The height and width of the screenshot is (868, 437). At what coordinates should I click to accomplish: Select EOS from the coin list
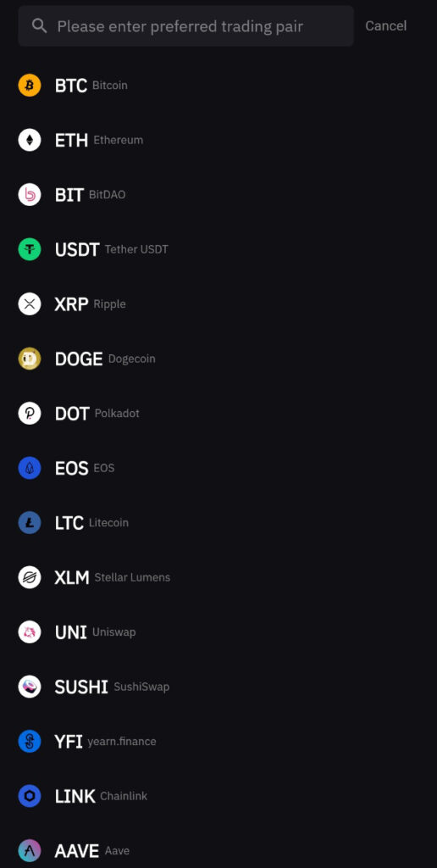(218, 468)
